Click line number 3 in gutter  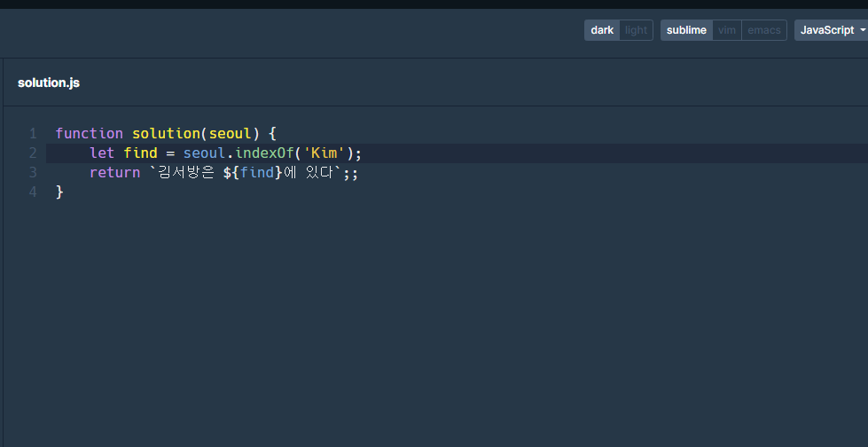33,172
